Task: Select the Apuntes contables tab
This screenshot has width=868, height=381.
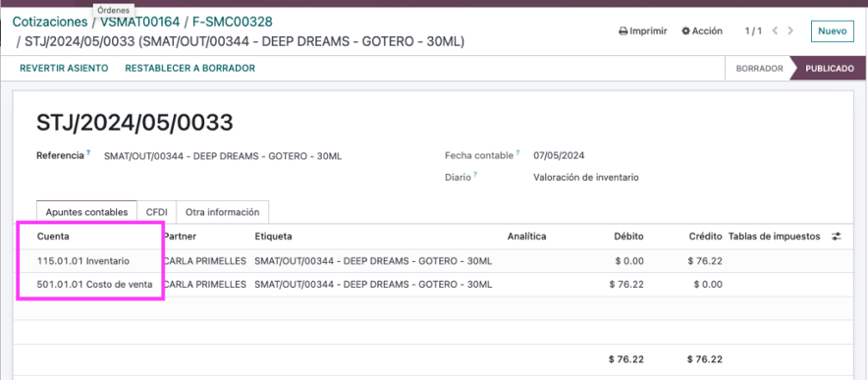Action: [x=86, y=212]
